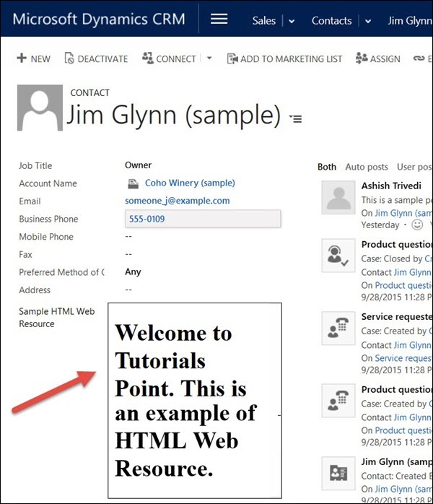The width and height of the screenshot is (433, 504).
Task: Click the Jim Glynn (sample) record title
Action: 173,115
